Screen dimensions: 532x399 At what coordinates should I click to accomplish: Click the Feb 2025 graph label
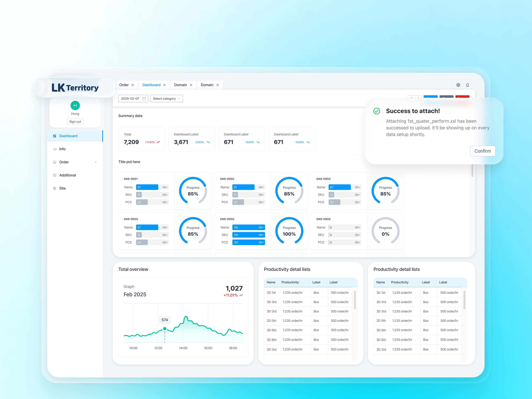pyautogui.click(x=135, y=294)
